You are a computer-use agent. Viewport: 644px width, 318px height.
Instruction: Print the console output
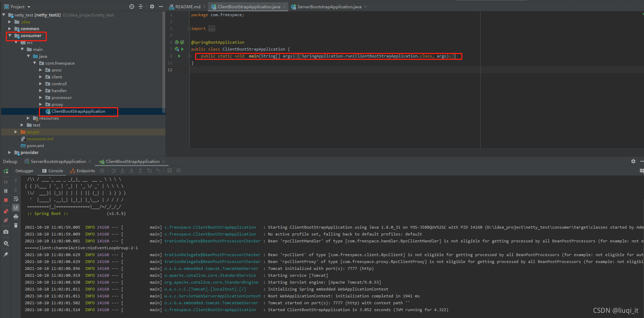16,217
